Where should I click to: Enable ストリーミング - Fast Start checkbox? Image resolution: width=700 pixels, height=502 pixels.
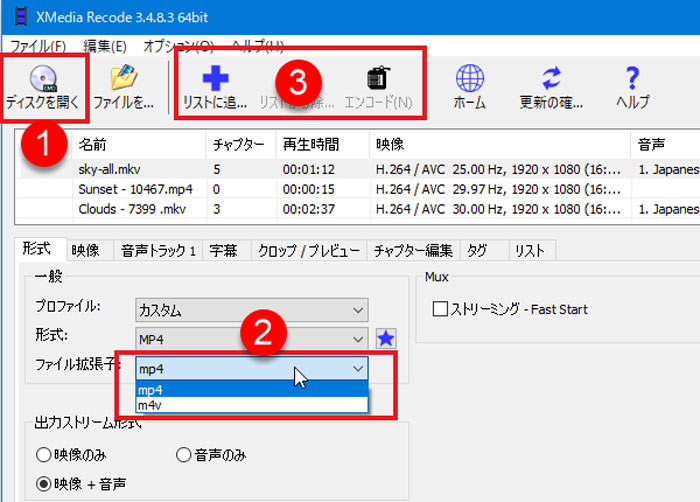[440, 309]
